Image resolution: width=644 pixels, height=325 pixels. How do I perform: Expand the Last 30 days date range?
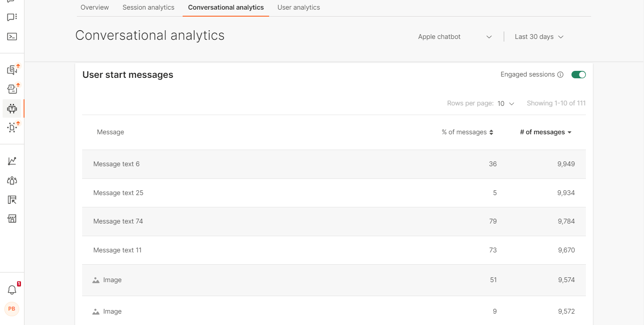point(539,37)
